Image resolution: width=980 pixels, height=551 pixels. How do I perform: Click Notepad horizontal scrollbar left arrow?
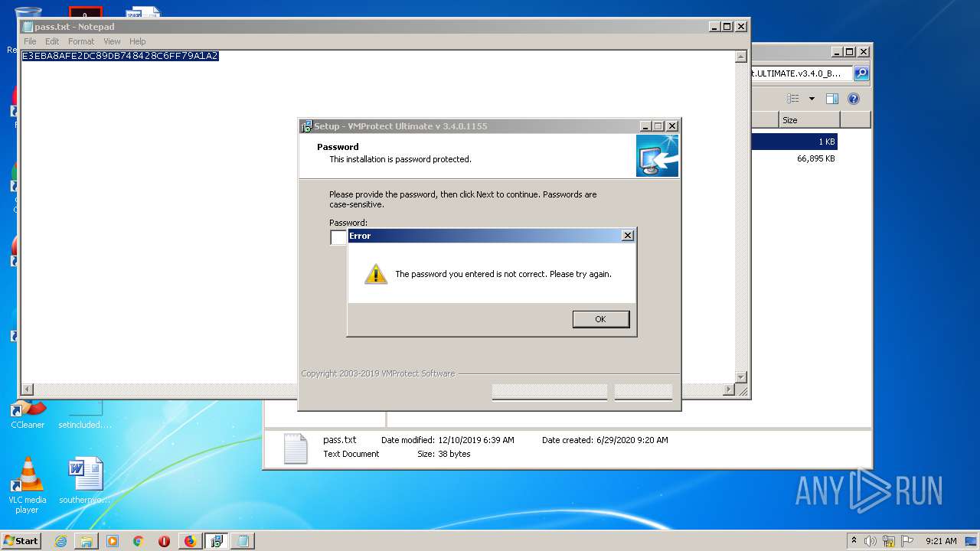[x=28, y=390]
